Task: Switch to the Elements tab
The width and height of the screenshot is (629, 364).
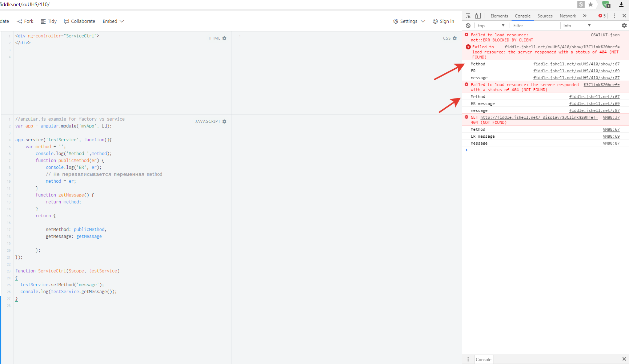Action: [x=499, y=16]
